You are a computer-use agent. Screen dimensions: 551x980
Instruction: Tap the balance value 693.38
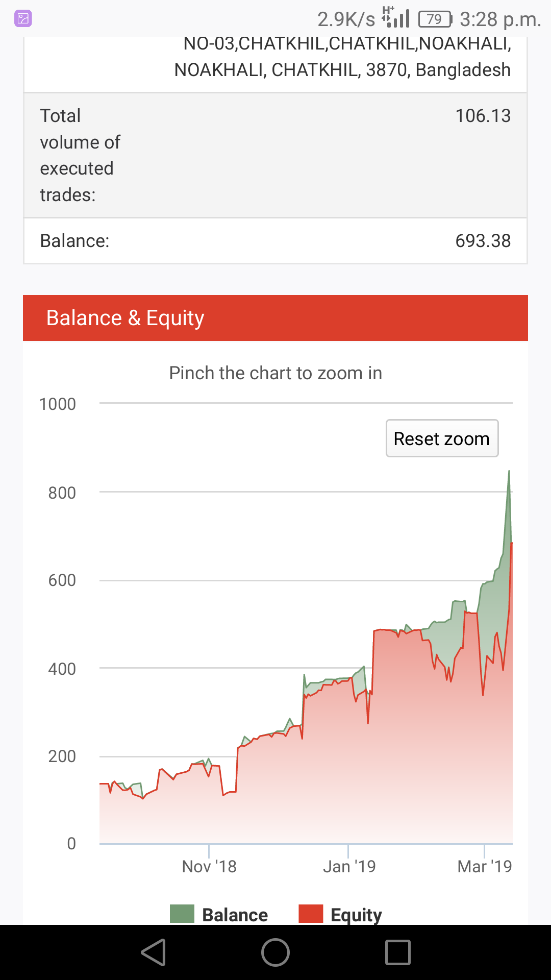click(x=483, y=241)
